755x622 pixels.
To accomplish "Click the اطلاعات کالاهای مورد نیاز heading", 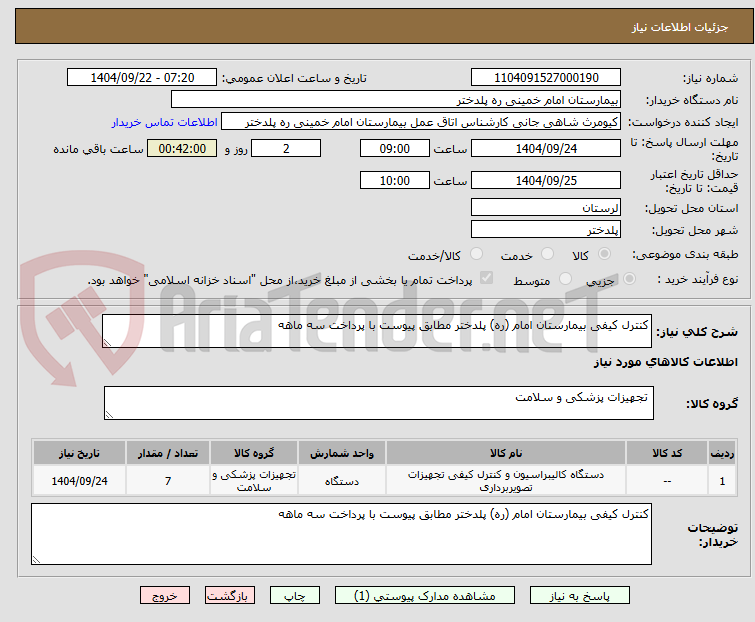I will point(665,362).
